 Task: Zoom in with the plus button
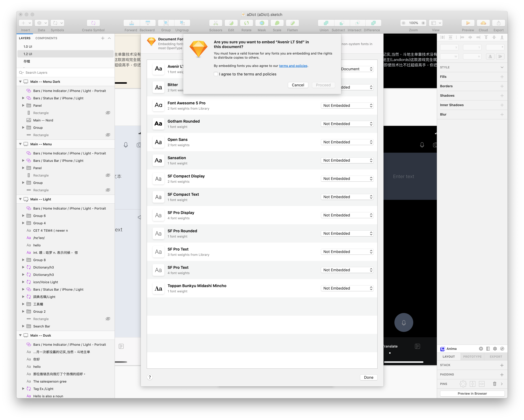423,23
